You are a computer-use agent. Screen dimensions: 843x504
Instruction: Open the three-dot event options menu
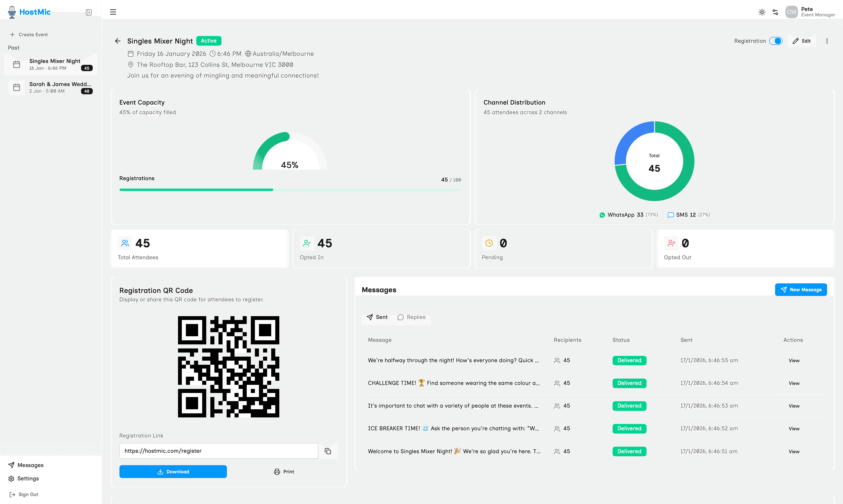827,41
